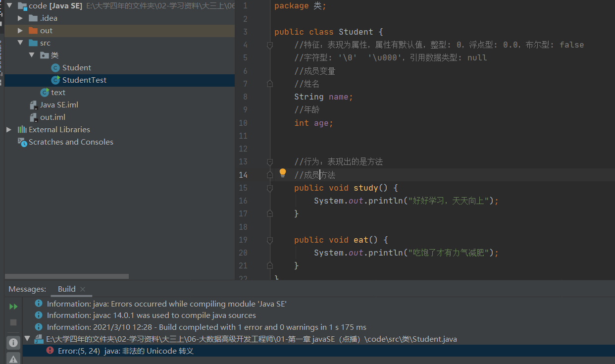The height and width of the screenshot is (364, 615).
Task: Toggle the show warnings filter icon
Action: [13, 359]
